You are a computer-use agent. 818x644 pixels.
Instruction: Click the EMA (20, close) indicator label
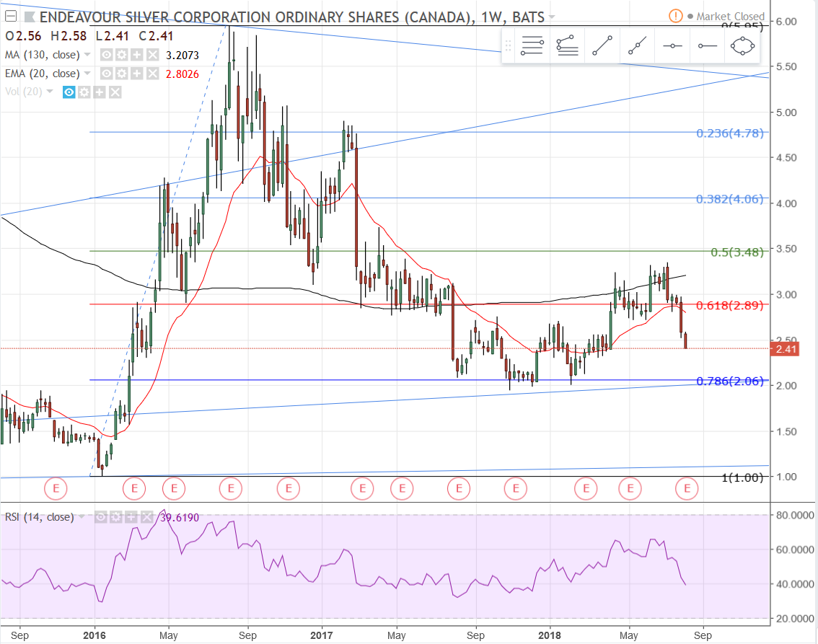click(x=43, y=74)
